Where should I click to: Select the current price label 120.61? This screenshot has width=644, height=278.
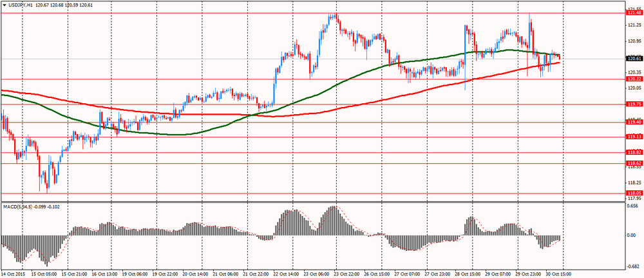click(634, 59)
